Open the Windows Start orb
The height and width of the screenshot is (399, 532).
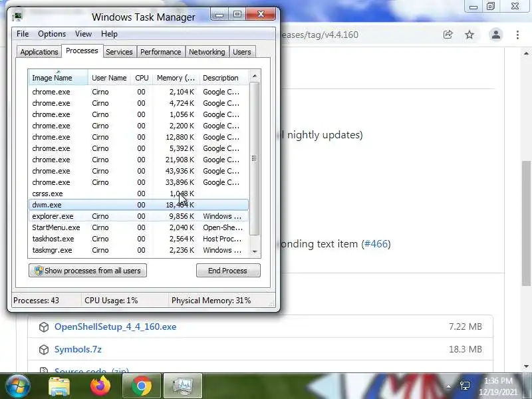17,386
